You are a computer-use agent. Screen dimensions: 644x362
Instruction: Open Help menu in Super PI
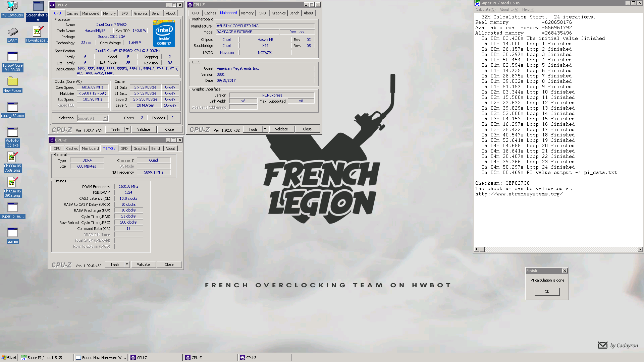[x=528, y=9]
